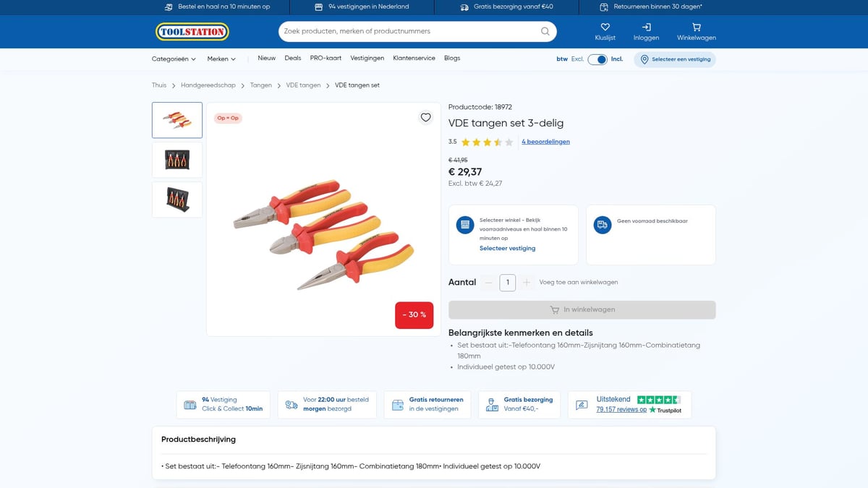Click the Toolstation logo

192,32
